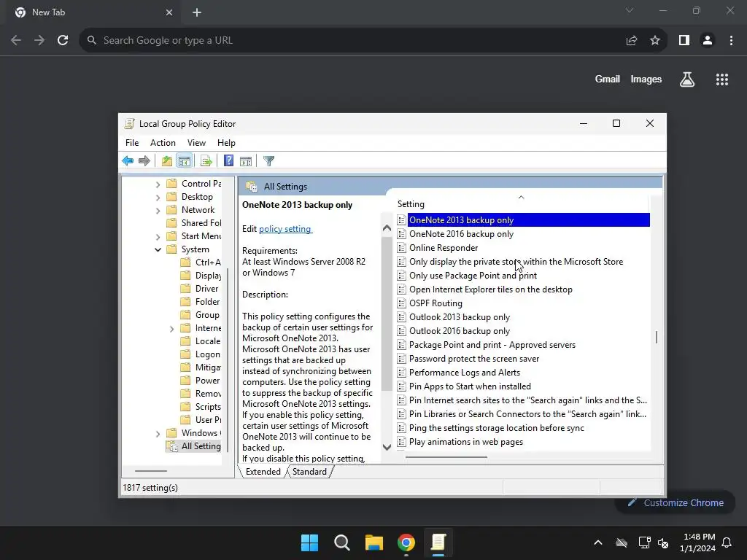747x560 pixels.
Task: Open the Search Labs flask icon
Action: click(x=687, y=79)
